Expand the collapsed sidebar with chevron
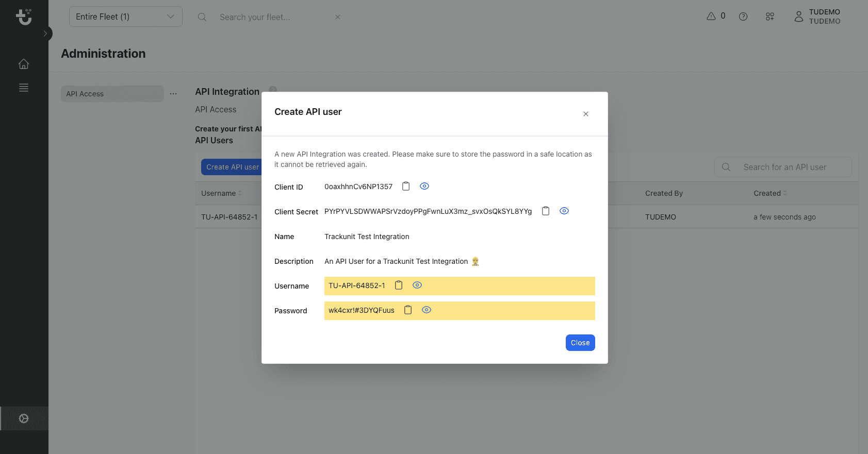Viewport: 868px width, 454px height. point(45,33)
